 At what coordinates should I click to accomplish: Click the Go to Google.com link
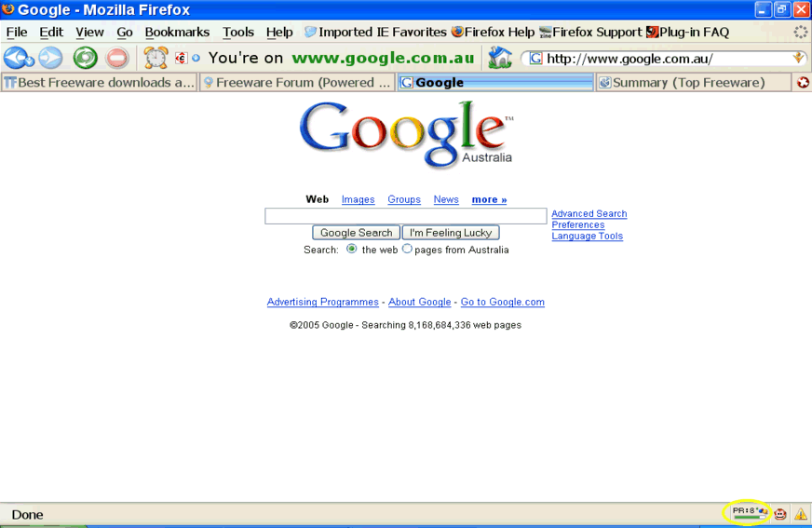(x=502, y=302)
